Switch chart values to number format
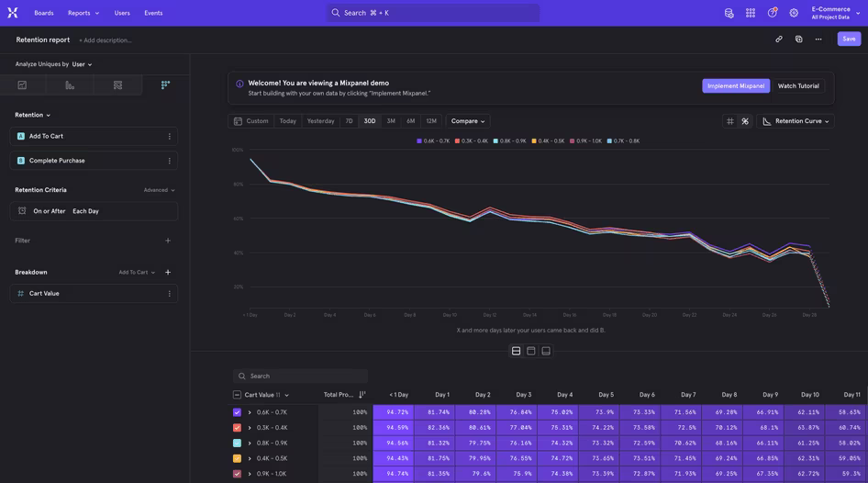The height and width of the screenshot is (483, 868). (x=730, y=121)
